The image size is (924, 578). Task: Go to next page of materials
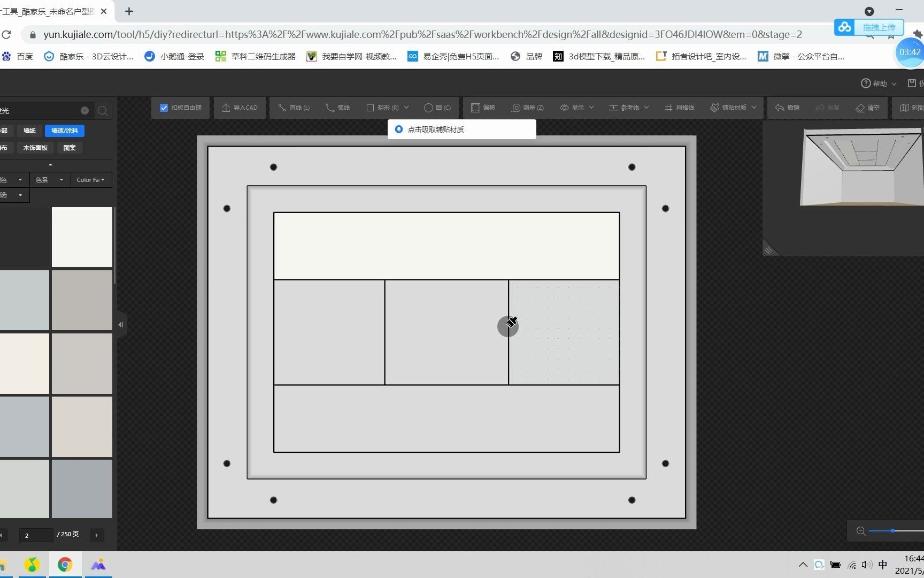click(x=96, y=535)
